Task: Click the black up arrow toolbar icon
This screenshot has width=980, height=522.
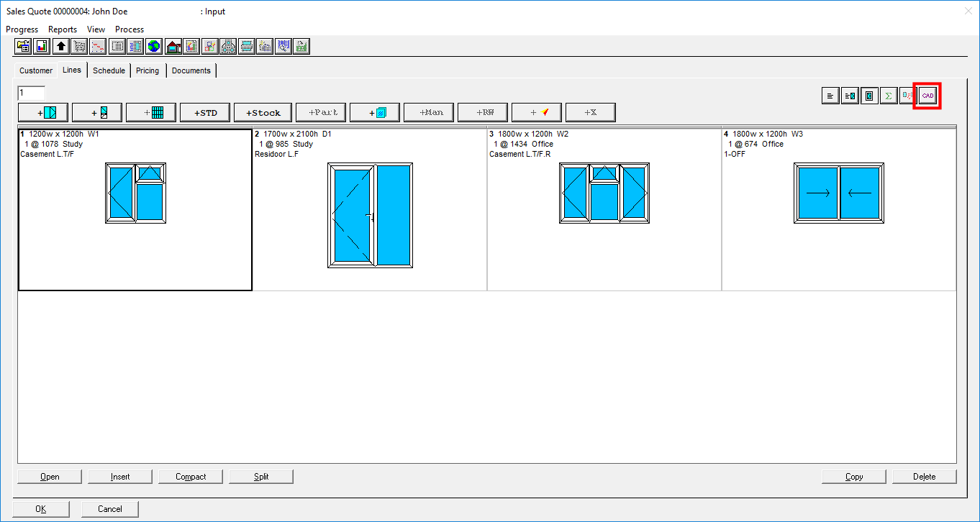Action: [61, 47]
